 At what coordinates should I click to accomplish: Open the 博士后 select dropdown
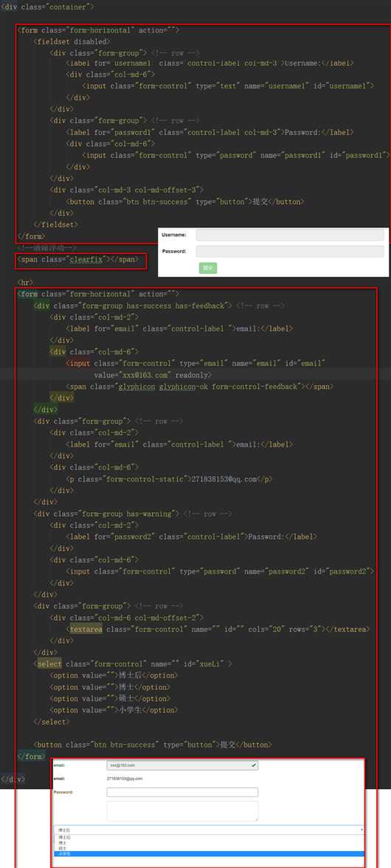click(209, 830)
